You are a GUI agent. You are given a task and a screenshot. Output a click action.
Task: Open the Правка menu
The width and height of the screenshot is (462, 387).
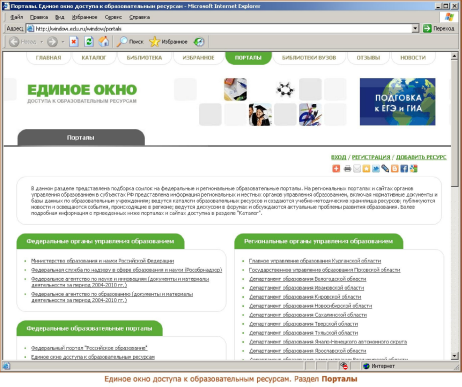[x=39, y=17]
